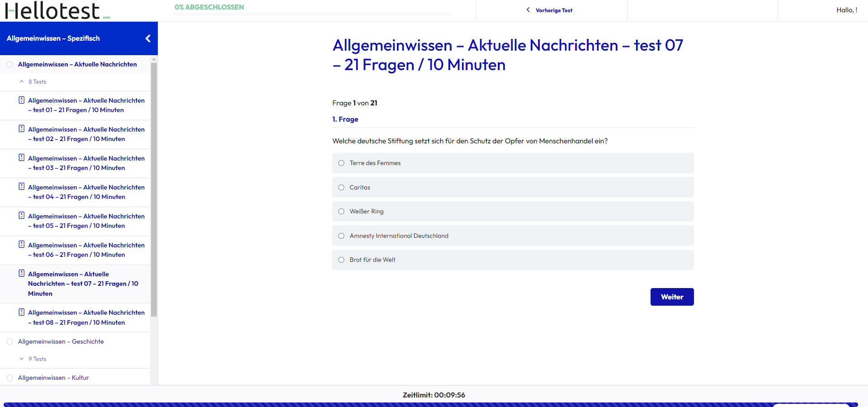
Task: Choose Amnesty International Deutschland
Action: (x=513, y=236)
